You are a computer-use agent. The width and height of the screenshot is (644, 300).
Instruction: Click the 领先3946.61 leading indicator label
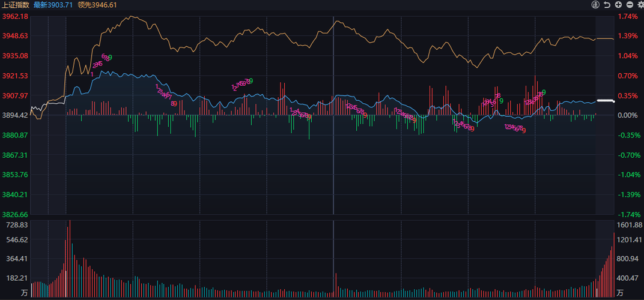(97, 5)
